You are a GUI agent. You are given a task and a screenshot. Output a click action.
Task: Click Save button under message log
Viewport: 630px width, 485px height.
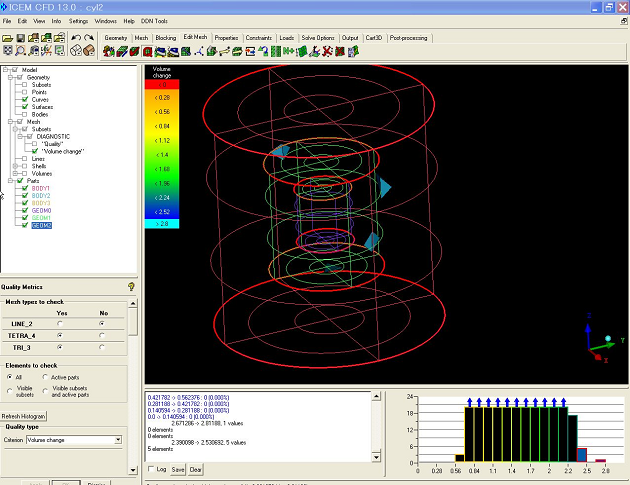click(x=177, y=469)
